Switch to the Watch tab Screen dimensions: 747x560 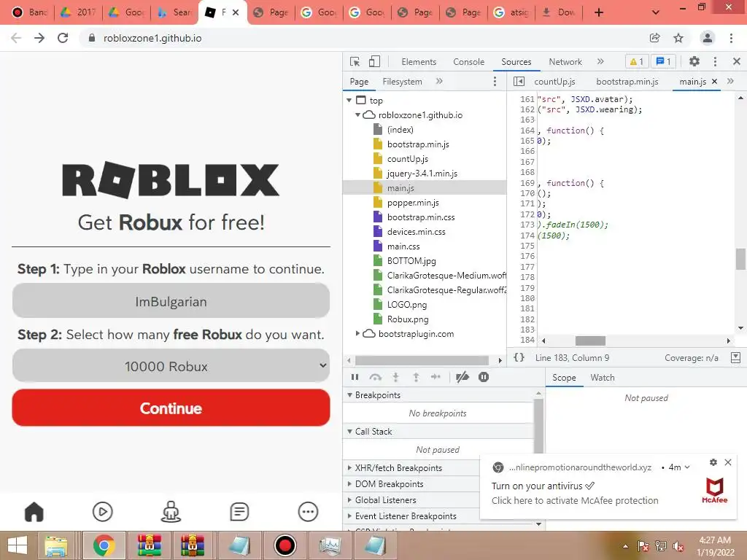(602, 378)
